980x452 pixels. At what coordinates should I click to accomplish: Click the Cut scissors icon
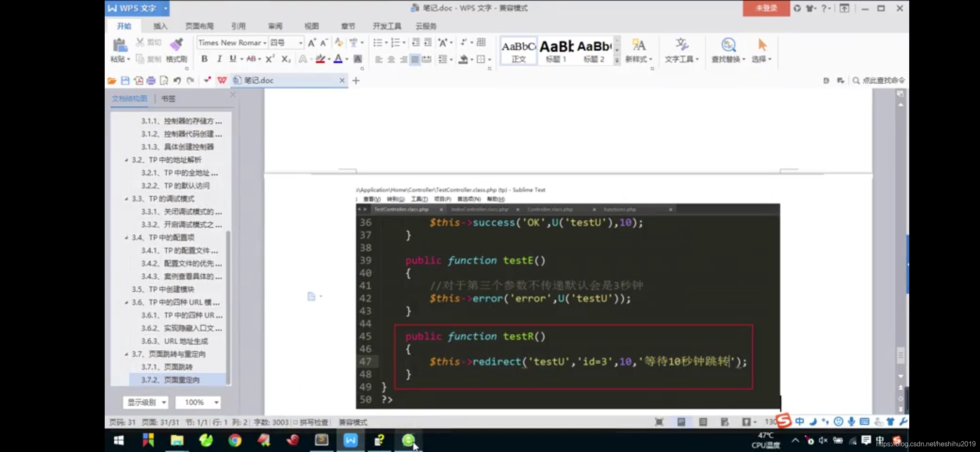point(140,42)
